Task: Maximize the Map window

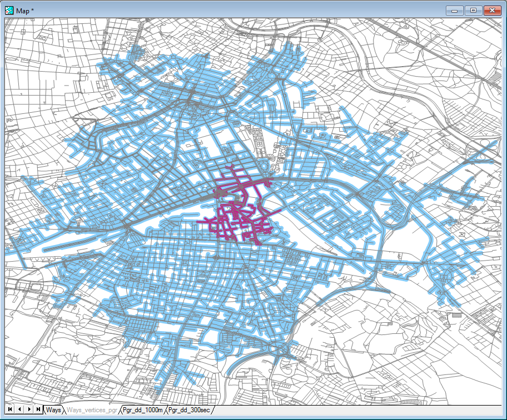Action: pyautogui.click(x=474, y=11)
